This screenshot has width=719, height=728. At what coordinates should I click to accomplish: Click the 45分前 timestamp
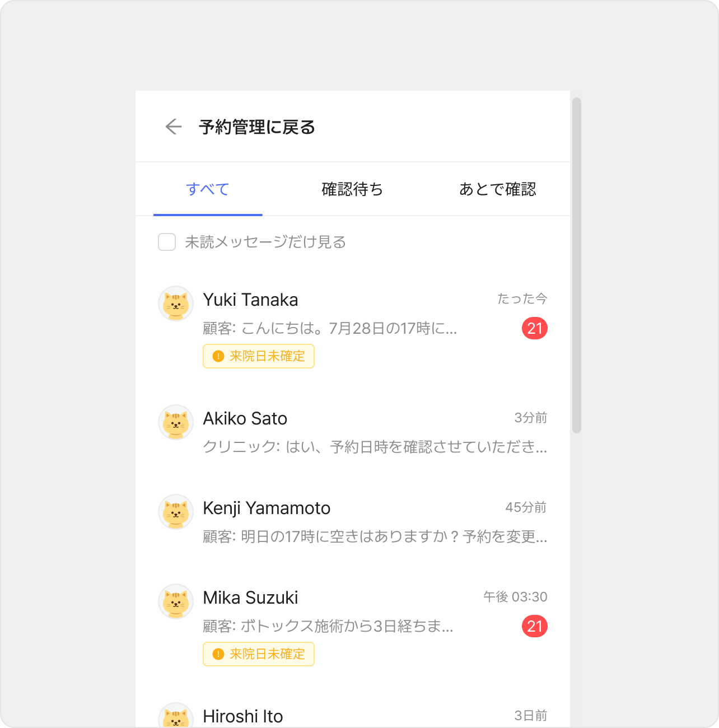tap(526, 507)
